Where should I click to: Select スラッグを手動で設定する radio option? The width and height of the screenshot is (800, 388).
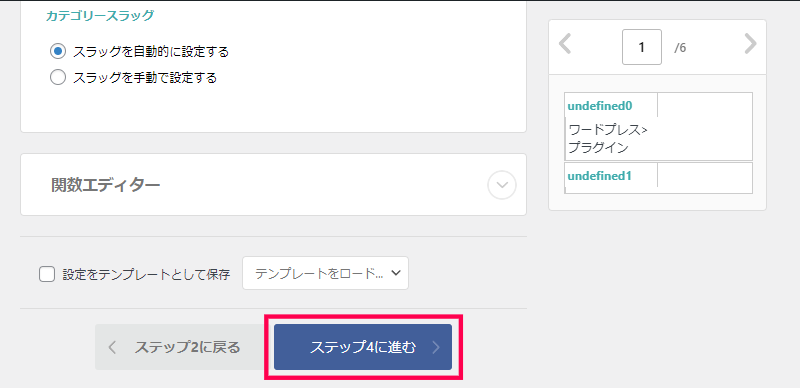pyautogui.click(x=58, y=78)
